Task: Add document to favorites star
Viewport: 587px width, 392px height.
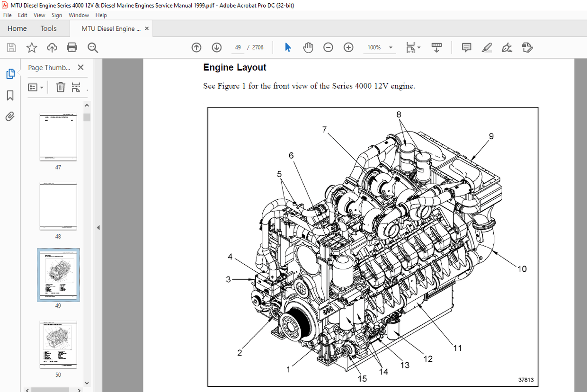Action: [31, 47]
